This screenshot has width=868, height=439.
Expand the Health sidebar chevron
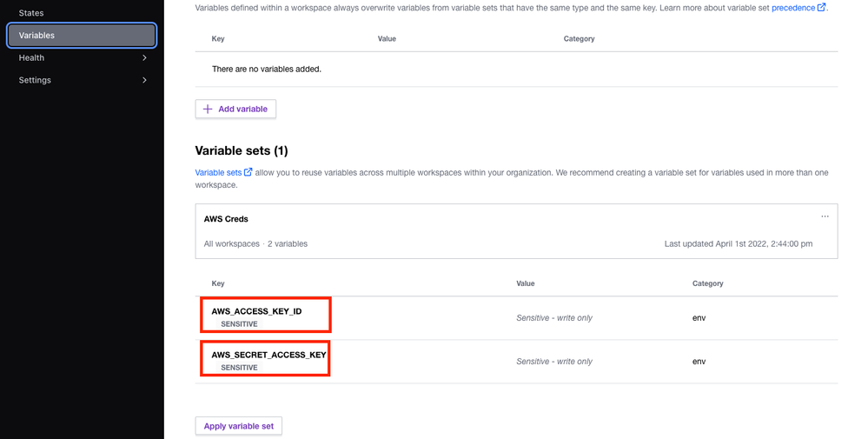coord(144,58)
